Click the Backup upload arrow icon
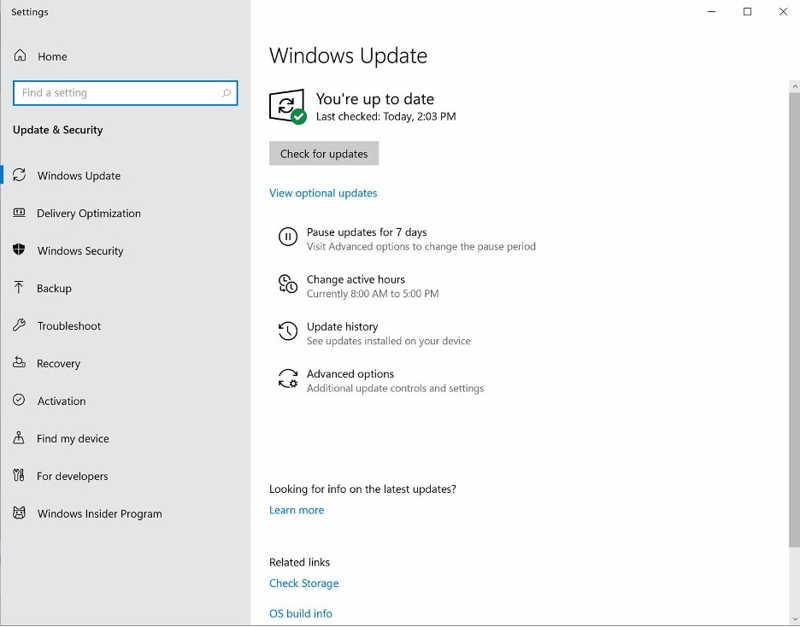 coord(18,287)
